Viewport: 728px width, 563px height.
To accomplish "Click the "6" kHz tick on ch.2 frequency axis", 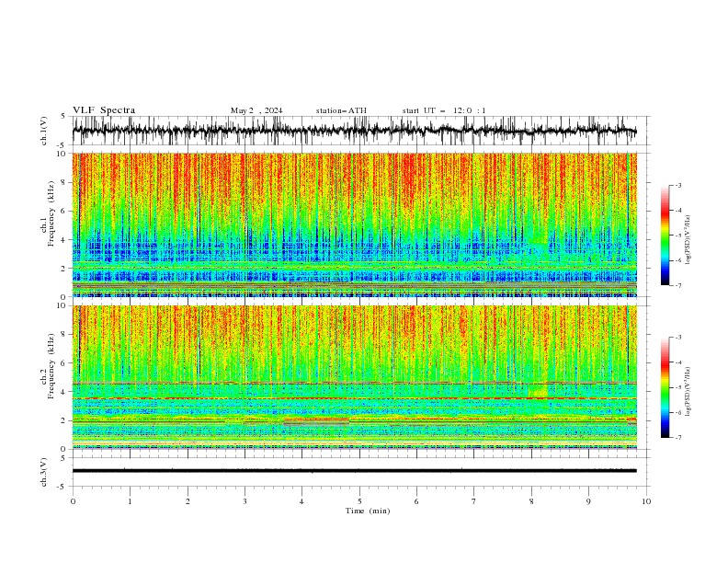I will tap(65, 363).
